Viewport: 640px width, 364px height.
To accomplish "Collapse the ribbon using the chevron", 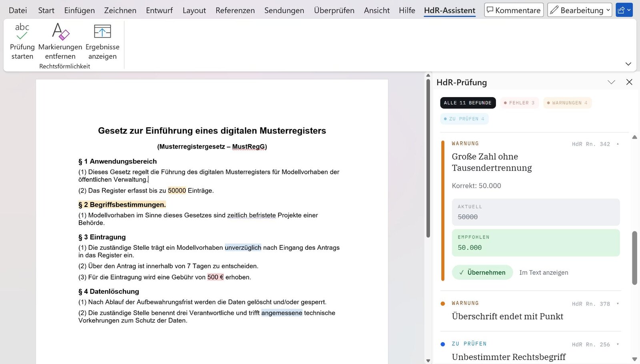I will (628, 64).
